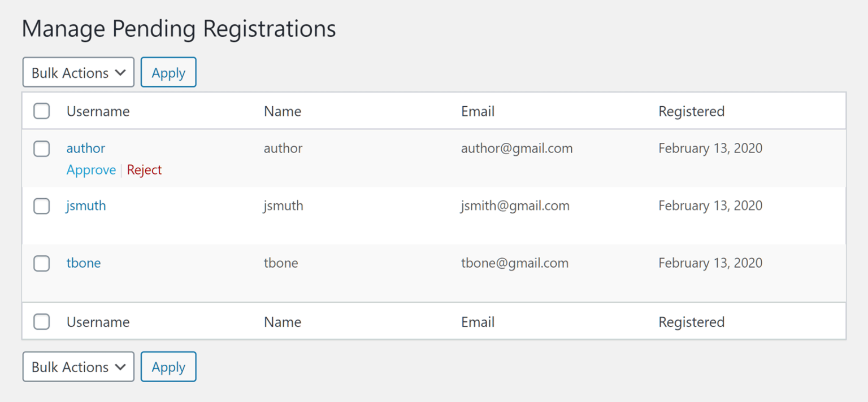The height and width of the screenshot is (402, 868).
Task: Select the checkbox for the author row
Action: pyautogui.click(x=42, y=148)
